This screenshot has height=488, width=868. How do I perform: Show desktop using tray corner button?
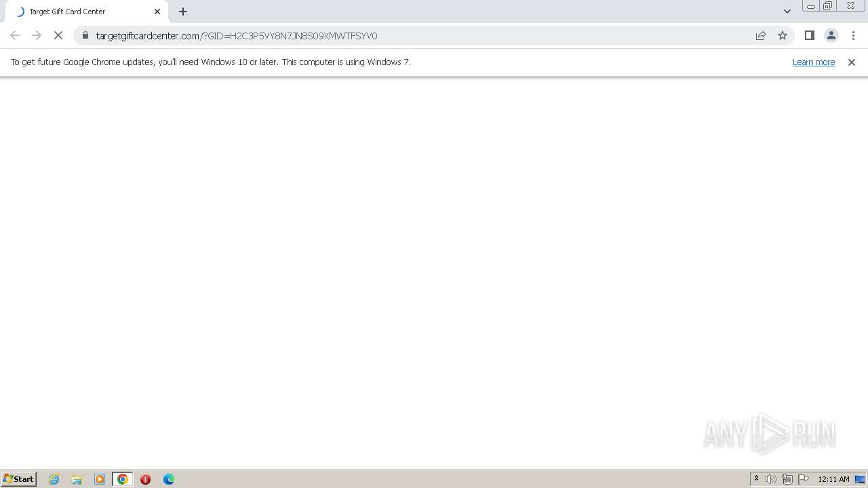pyautogui.click(x=860, y=479)
